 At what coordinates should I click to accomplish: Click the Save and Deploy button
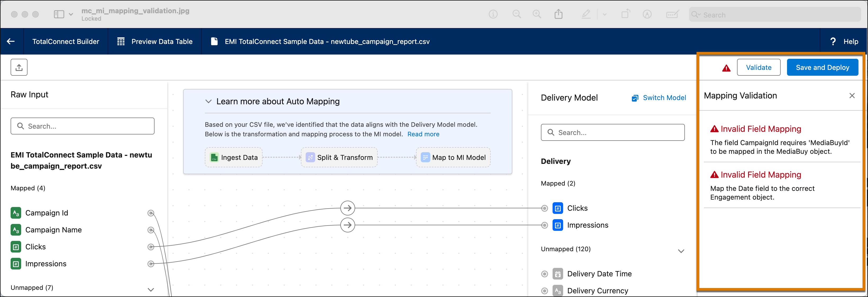click(x=822, y=67)
